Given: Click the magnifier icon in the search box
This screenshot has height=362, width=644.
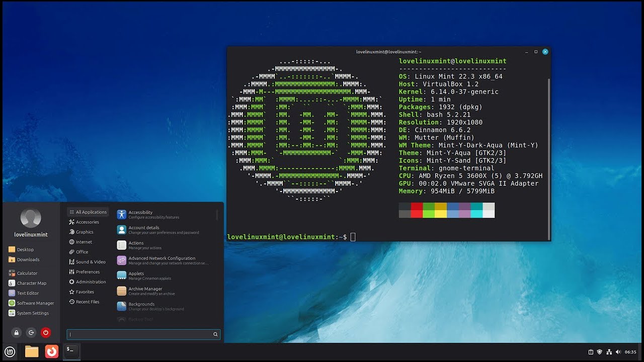Looking at the screenshot, I should (x=215, y=334).
